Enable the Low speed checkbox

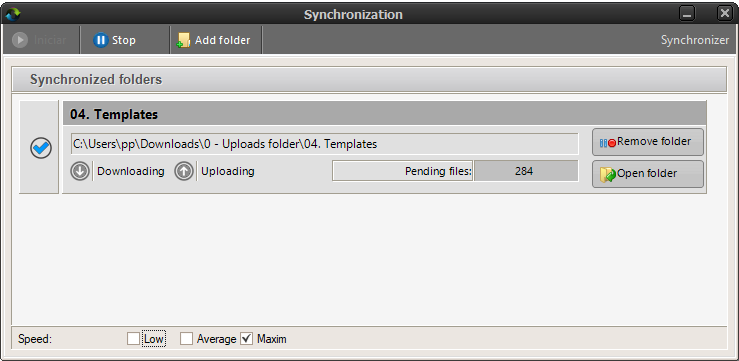point(133,339)
